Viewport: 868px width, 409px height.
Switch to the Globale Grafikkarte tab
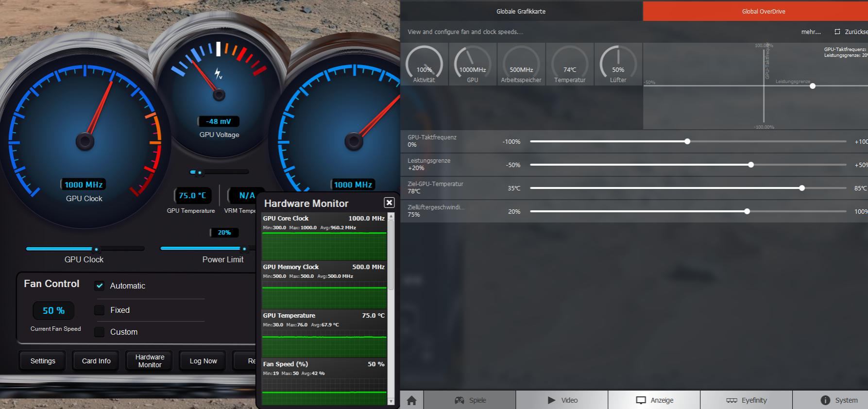(x=521, y=11)
